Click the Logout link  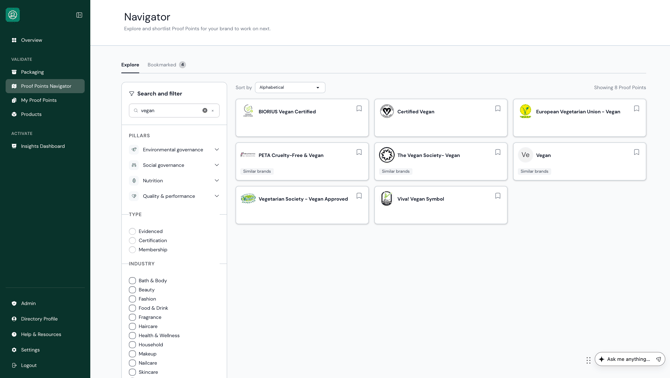coord(28,365)
